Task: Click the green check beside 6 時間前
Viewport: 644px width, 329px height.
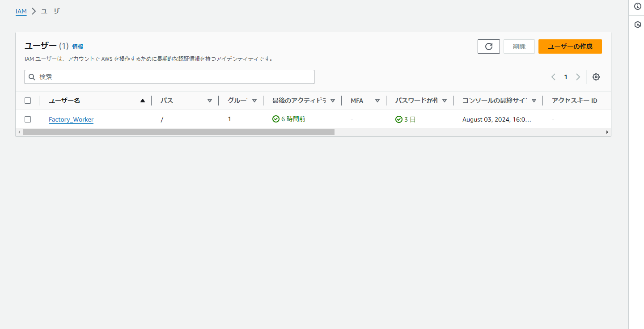Action: click(275, 119)
